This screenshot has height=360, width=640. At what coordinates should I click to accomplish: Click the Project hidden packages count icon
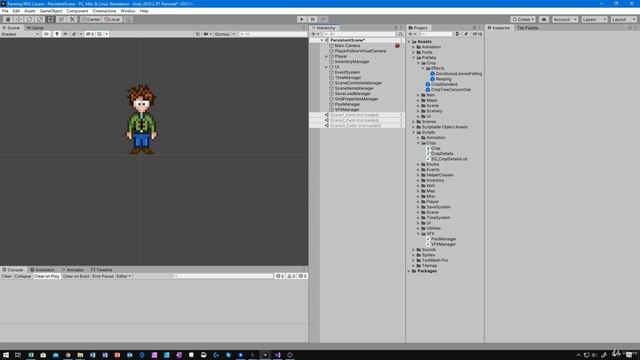pyautogui.click(x=478, y=34)
